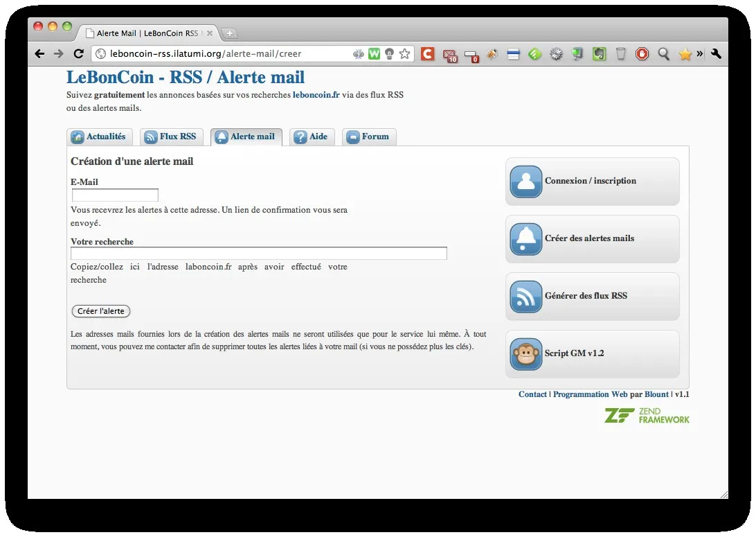Focus the E-Mail input field
The height and width of the screenshot is (537, 756).
[x=115, y=195]
